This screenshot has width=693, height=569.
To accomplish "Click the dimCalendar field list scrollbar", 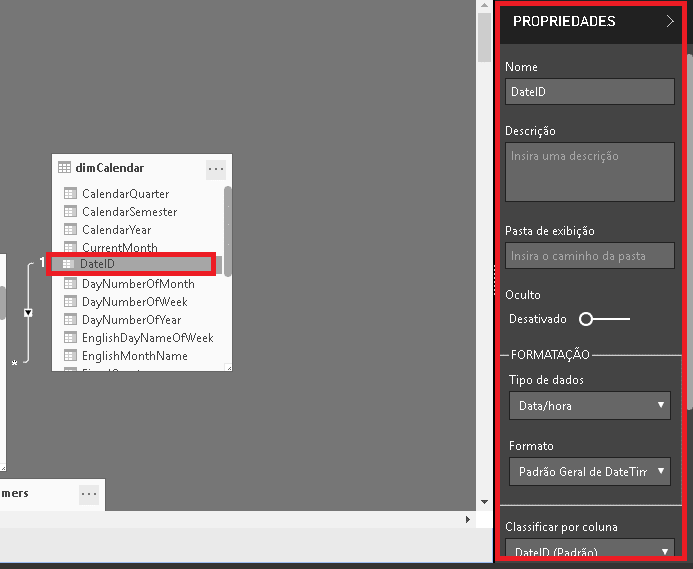I will [228, 231].
